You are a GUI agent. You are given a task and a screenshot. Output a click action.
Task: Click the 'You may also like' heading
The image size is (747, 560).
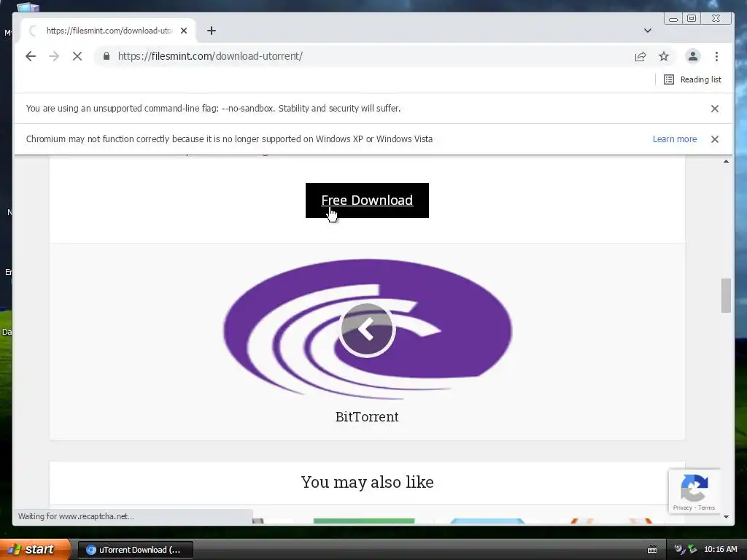(368, 482)
